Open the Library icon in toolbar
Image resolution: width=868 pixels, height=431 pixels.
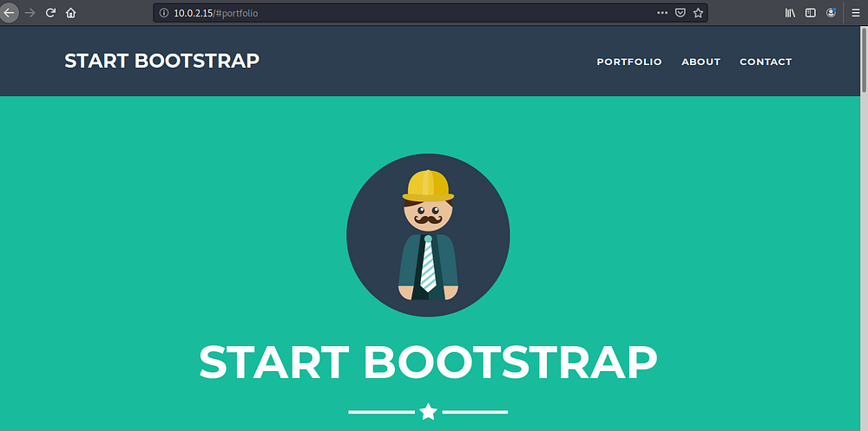[x=791, y=13]
